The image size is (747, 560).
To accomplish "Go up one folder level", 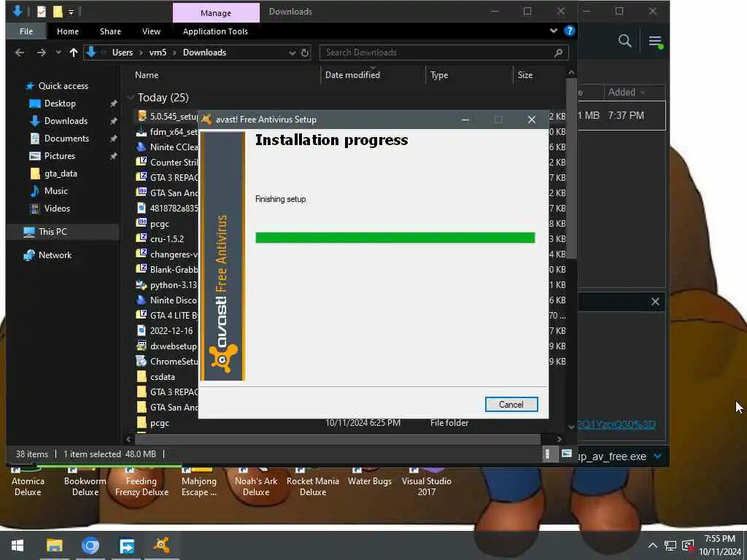I will tap(74, 52).
